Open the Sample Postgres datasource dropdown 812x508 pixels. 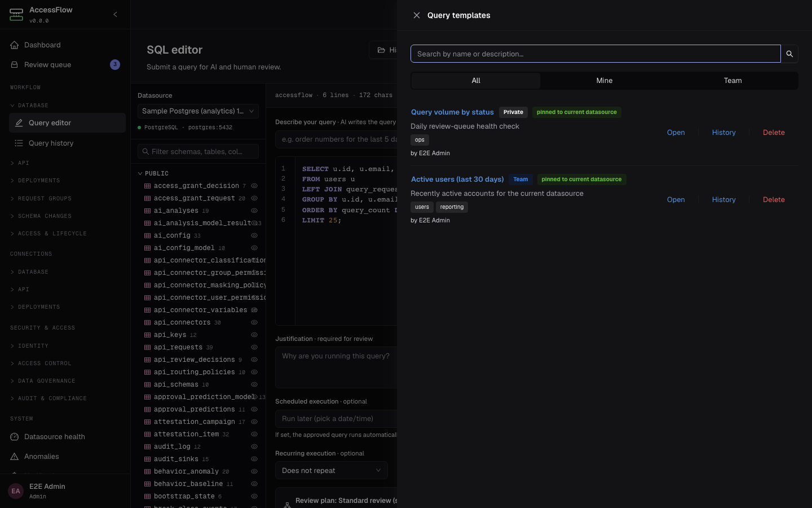198,111
